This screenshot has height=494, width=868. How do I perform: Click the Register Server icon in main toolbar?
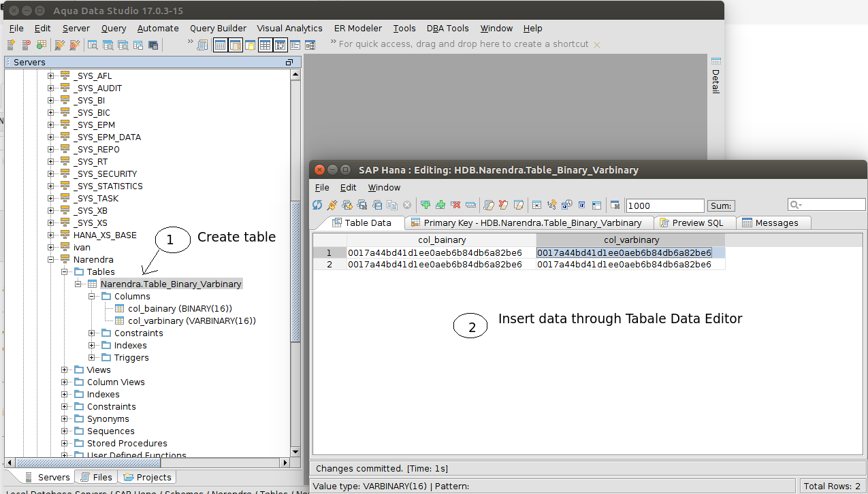click(11, 45)
